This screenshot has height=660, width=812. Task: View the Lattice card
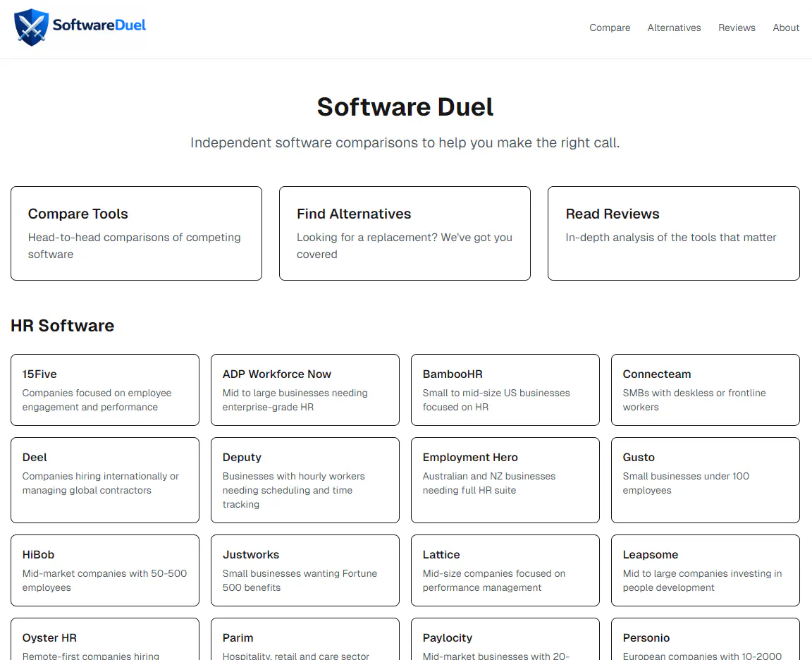505,570
